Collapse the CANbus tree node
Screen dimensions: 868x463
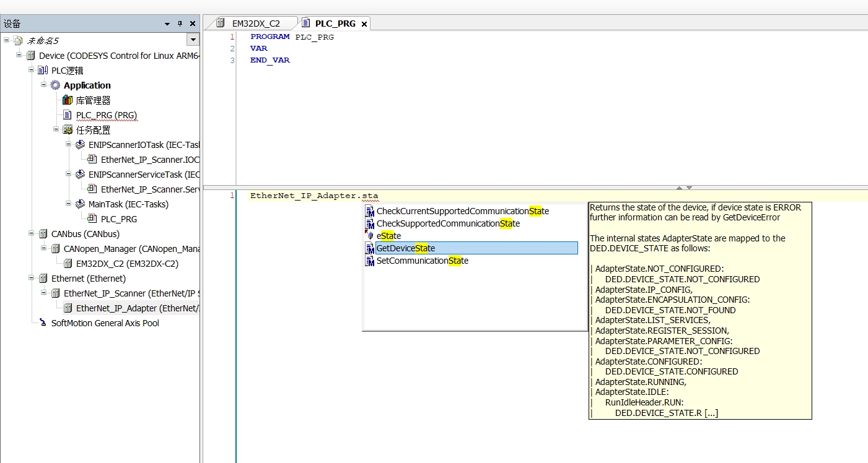tap(32, 233)
